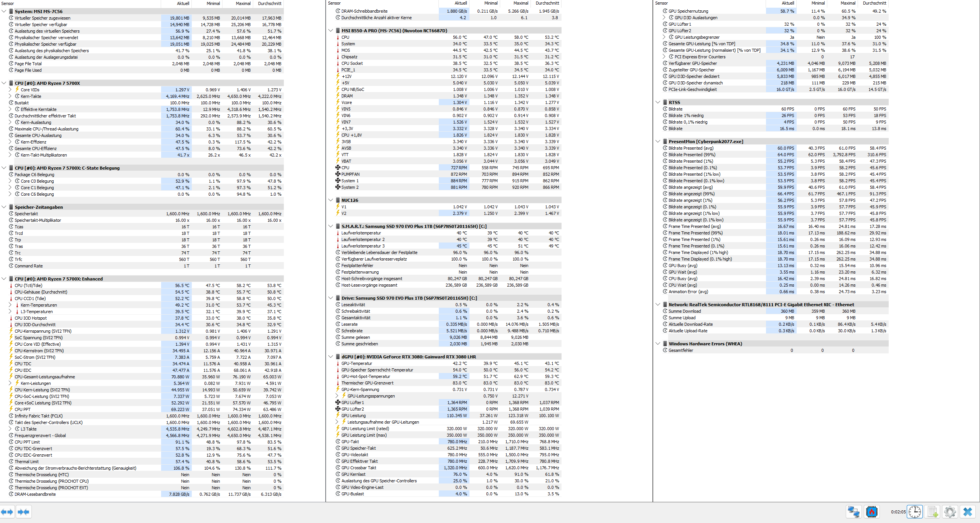Viewport: 980px width, 523px height.
Task: Click the thermometer icon beside Chipsatz
Action: tap(338, 57)
